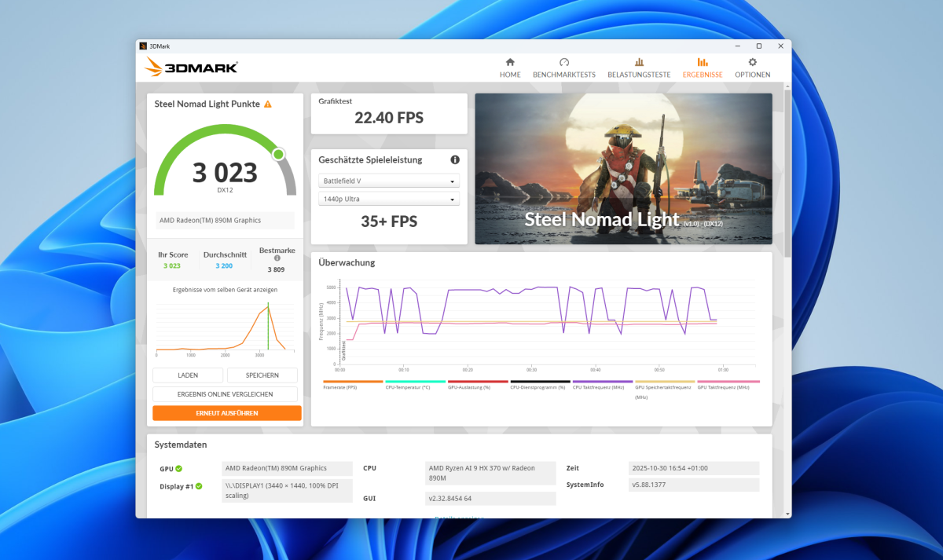Click the Steel Nomad Light hero image
The width and height of the screenshot is (943, 560).
(623, 168)
